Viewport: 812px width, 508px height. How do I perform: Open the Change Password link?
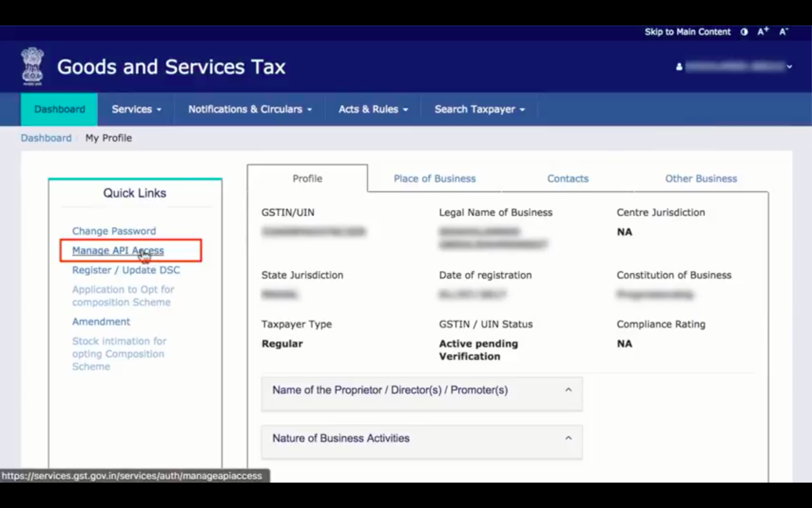click(113, 231)
